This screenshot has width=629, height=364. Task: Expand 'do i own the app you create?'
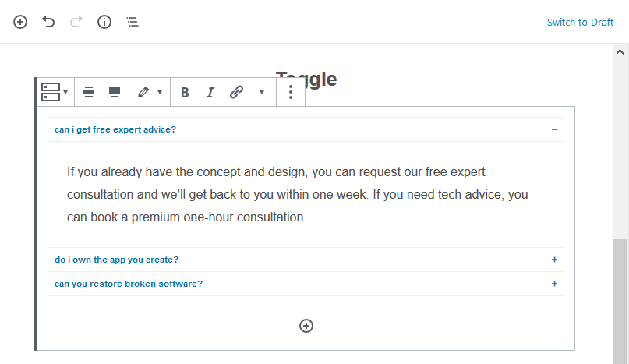tap(554, 260)
